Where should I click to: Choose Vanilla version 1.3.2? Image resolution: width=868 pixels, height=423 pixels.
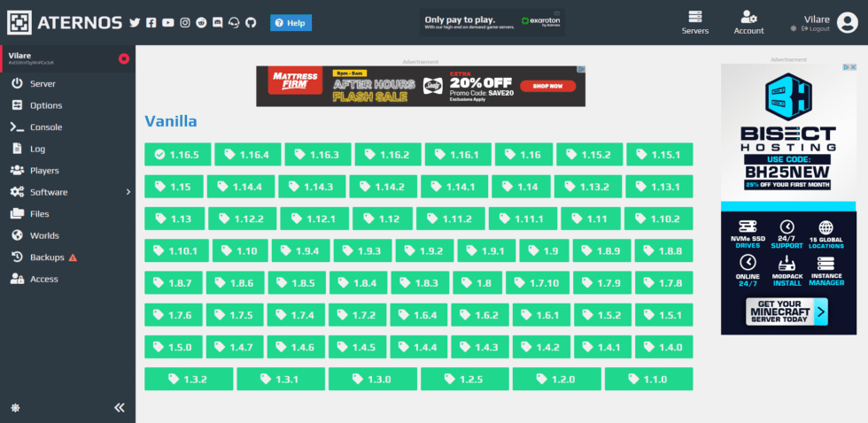point(189,379)
